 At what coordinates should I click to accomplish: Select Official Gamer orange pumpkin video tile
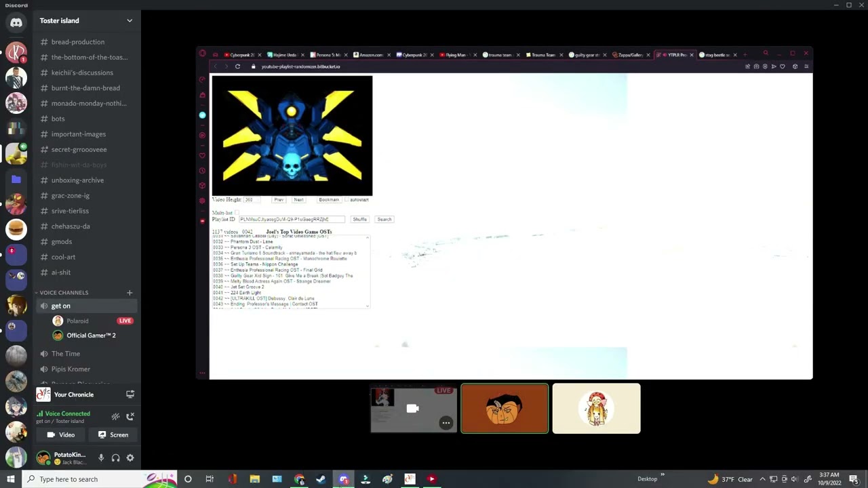(x=505, y=408)
